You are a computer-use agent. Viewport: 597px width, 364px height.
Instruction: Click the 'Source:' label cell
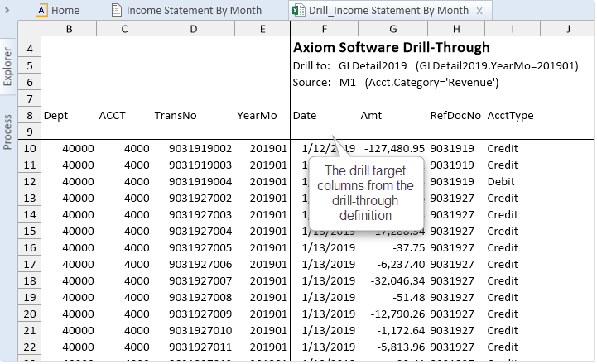point(311,83)
